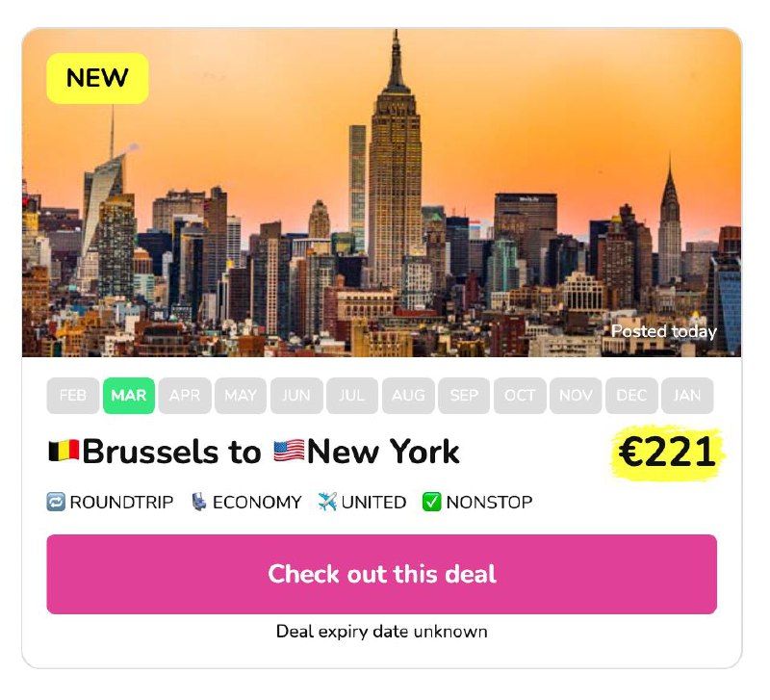Click the United States flag icon
Screen dimensions: 770x700
tap(289, 451)
